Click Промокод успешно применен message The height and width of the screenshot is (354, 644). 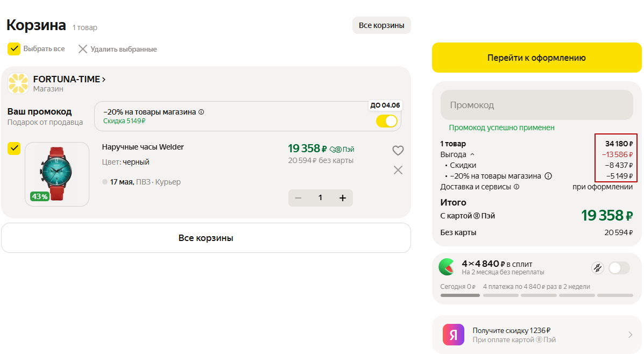pos(501,128)
